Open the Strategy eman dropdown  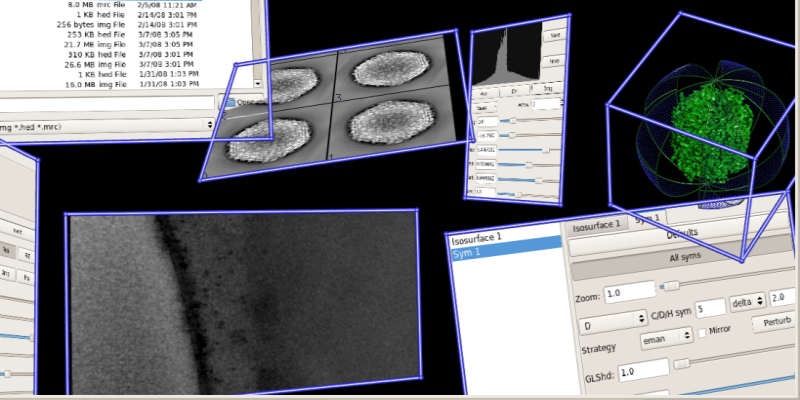(666, 337)
